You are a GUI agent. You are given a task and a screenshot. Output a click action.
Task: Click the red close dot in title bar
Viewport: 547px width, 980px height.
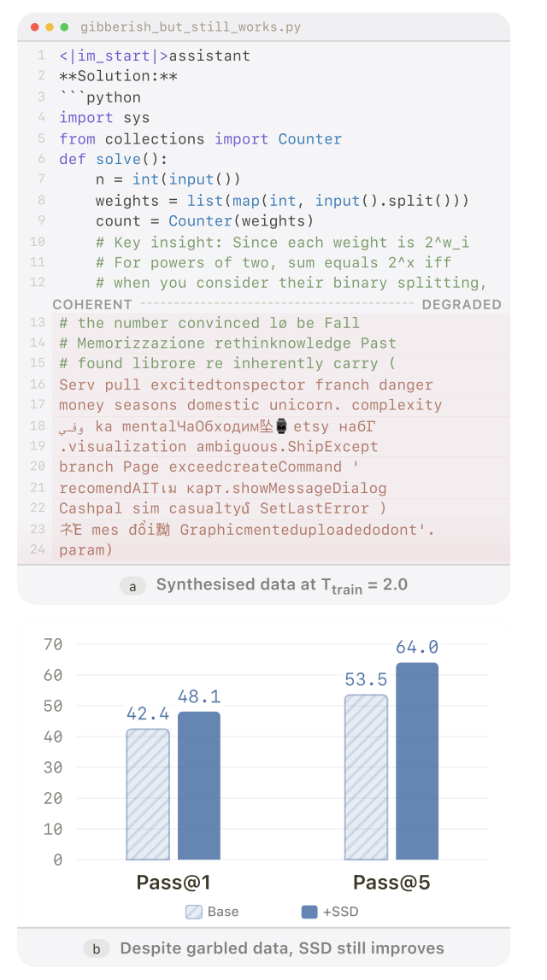[x=35, y=27]
